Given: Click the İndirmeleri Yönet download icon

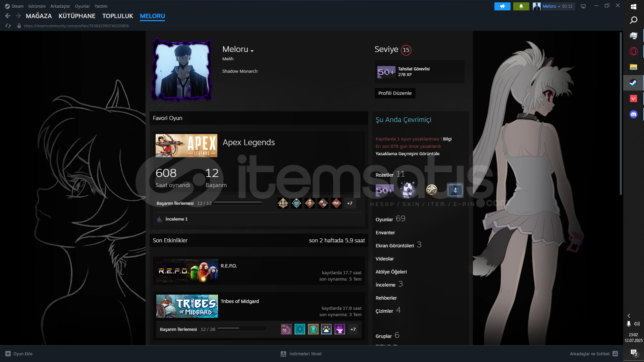Looking at the screenshot, I should [x=283, y=354].
